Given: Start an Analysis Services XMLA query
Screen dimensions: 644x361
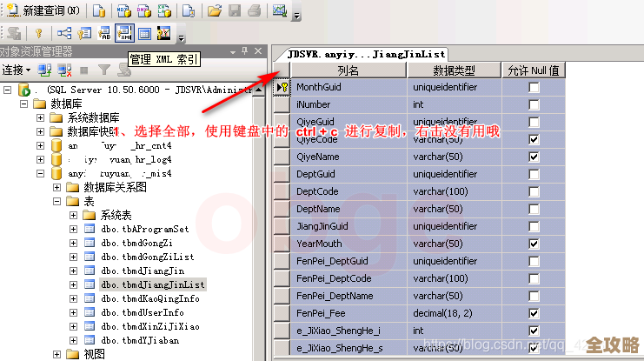Looking at the screenshot, I should coord(164,10).
